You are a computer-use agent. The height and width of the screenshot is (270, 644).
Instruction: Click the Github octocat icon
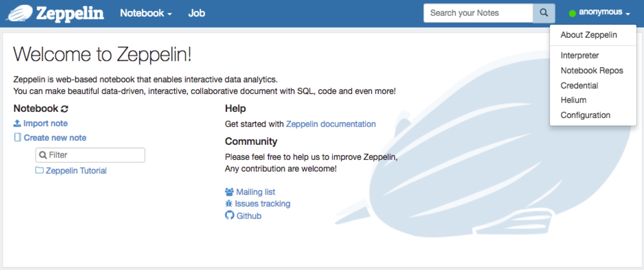229,215
